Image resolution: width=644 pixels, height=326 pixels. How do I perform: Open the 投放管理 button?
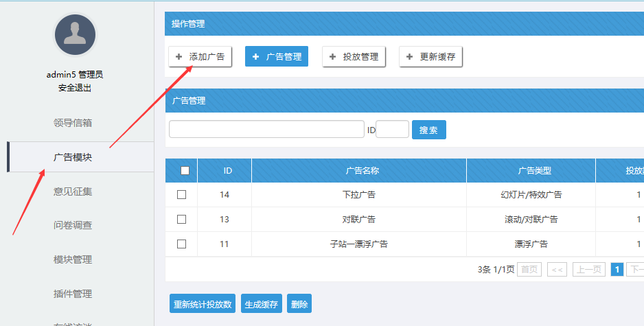pyautogui.click(x=354, y=57)
